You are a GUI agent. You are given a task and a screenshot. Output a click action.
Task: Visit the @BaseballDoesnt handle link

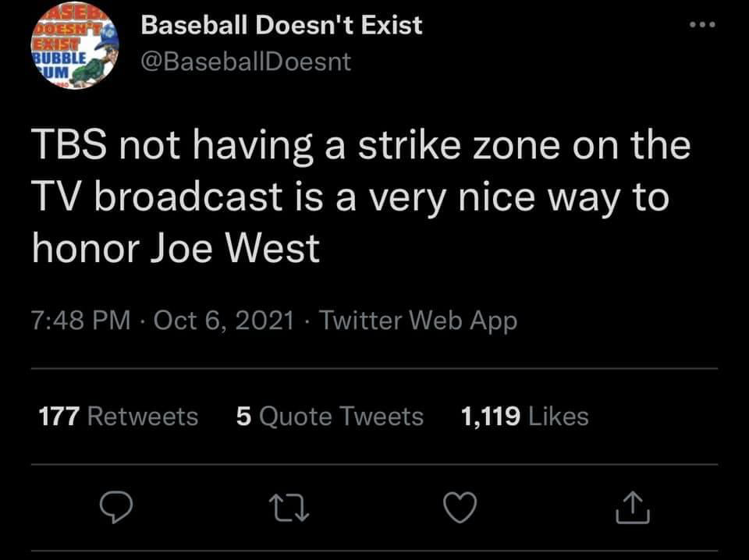(x=246, y=60)
